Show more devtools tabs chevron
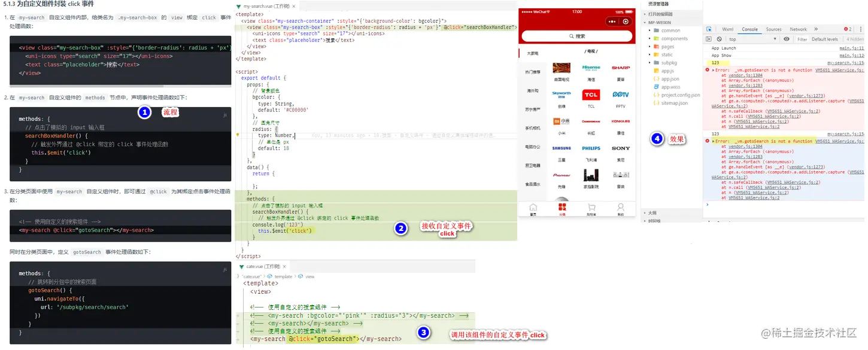868x350 pixels. coord(815,29)
